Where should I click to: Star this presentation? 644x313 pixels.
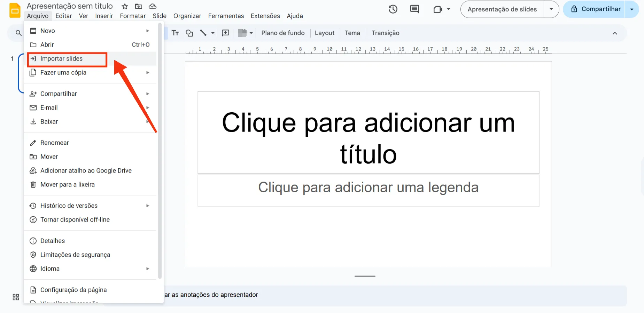124,6
